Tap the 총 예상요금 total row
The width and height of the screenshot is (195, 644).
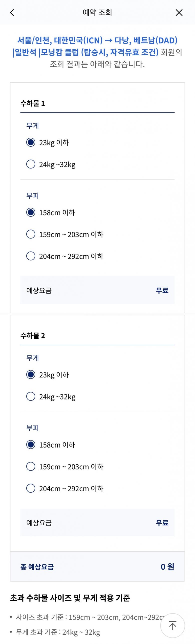[x=97, y=567]
